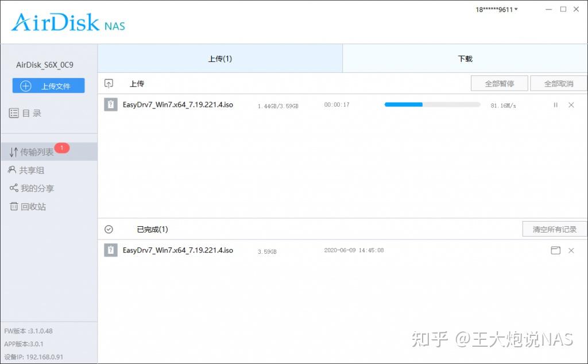Click the checkmark icon beside 已完成(1)
The image size is (588, 364).
pyautogui.click(x=109, y=229)
